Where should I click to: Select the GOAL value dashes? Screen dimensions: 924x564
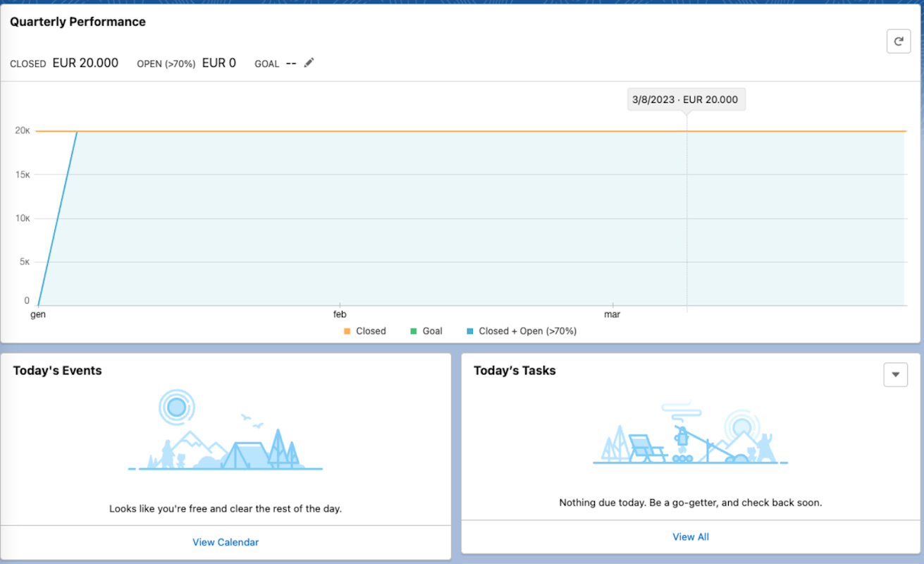click(x=291, y=63)
